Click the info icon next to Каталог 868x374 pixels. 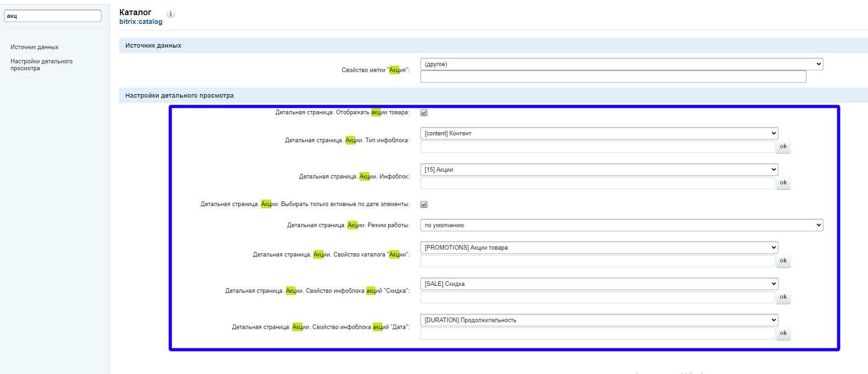point(171,14)
